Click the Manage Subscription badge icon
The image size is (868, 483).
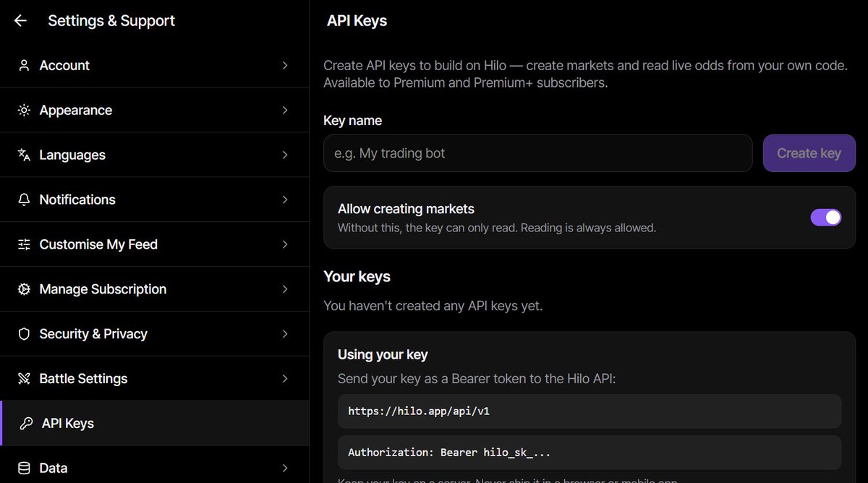[x=24, y=289]
